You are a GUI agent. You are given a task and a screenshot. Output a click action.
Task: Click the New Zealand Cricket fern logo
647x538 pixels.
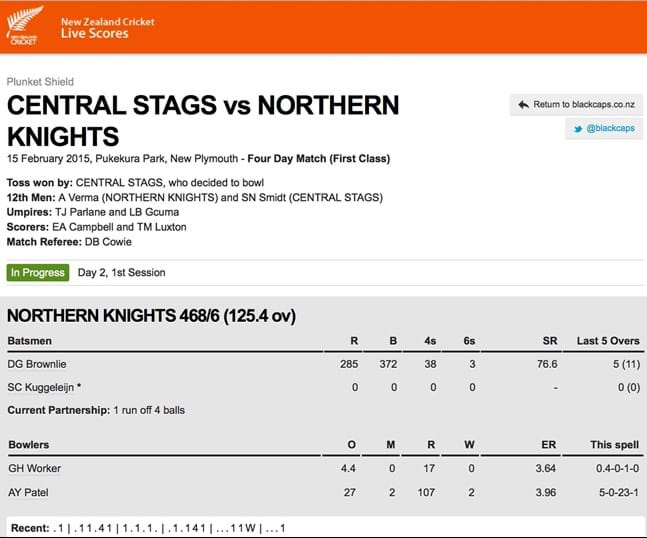coord(24,26)
